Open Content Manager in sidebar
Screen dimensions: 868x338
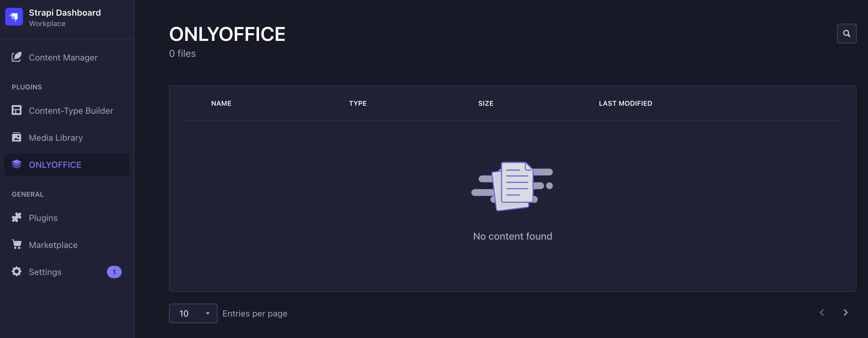67,57
